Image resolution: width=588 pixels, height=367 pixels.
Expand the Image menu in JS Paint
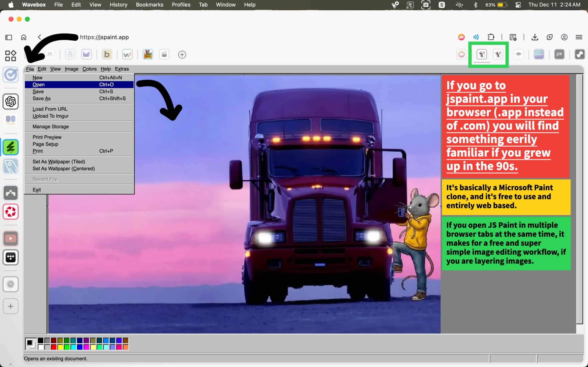point(71,69)
